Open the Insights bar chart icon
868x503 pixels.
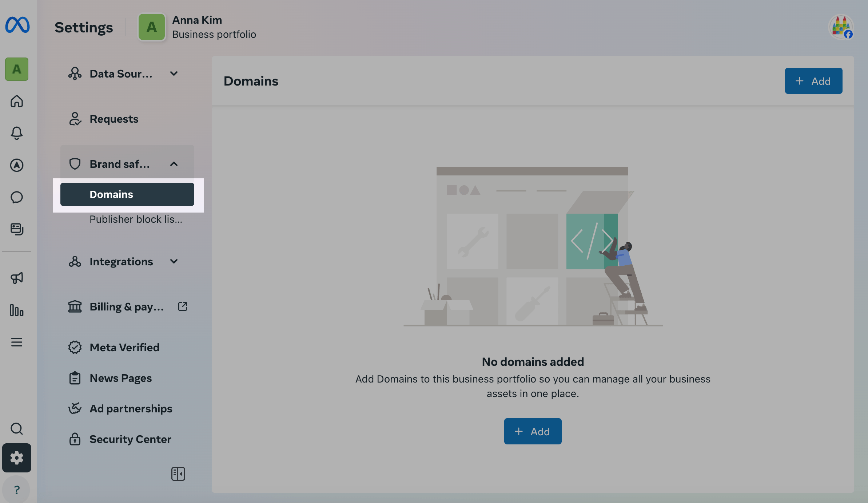pos(17,311)
